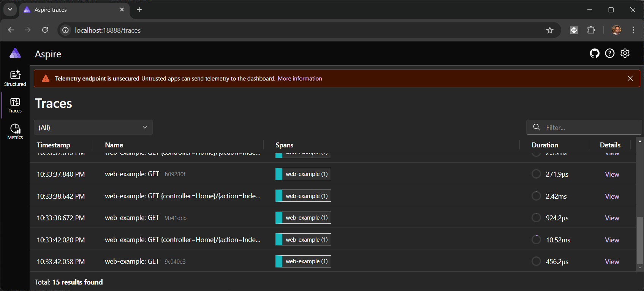Click the Spans column header
Image resolution: width=644 pixels, height=291 pixels.
[x=285, y=145]
